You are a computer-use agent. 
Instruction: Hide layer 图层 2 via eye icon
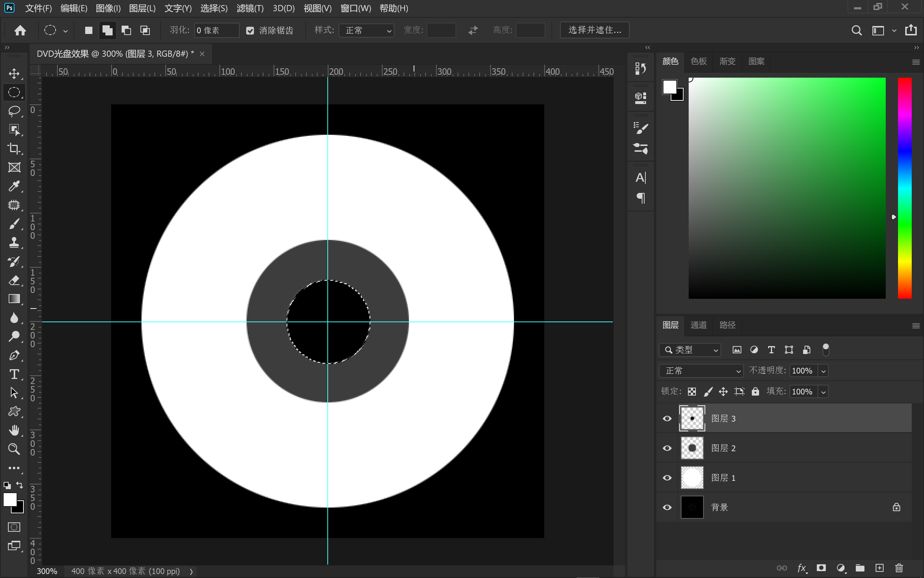(x=667, y=448)
